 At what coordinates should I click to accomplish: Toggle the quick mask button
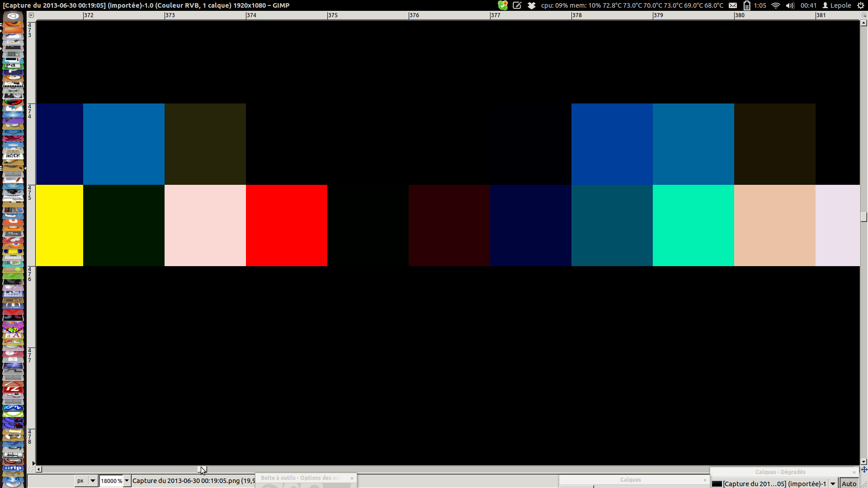click(x=31, y=469)
